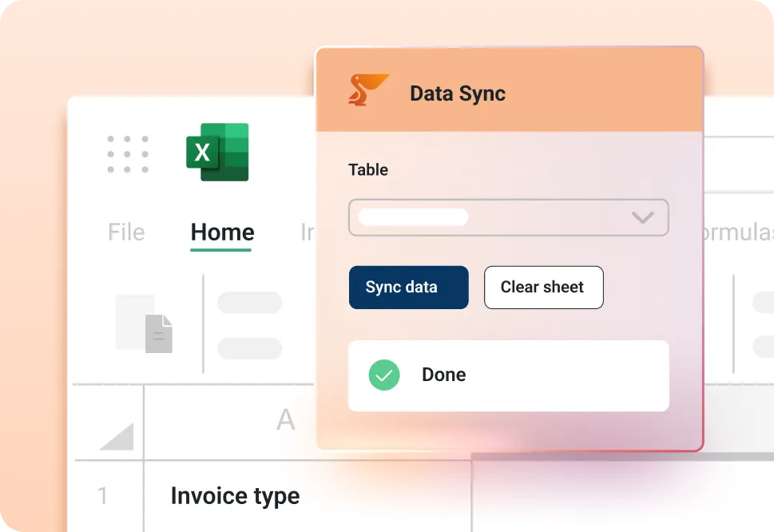Image resolution: width=774 pixels, height=532 pixels.
Task: Select the cell containing Invoice type
Action: coord(234,496)
